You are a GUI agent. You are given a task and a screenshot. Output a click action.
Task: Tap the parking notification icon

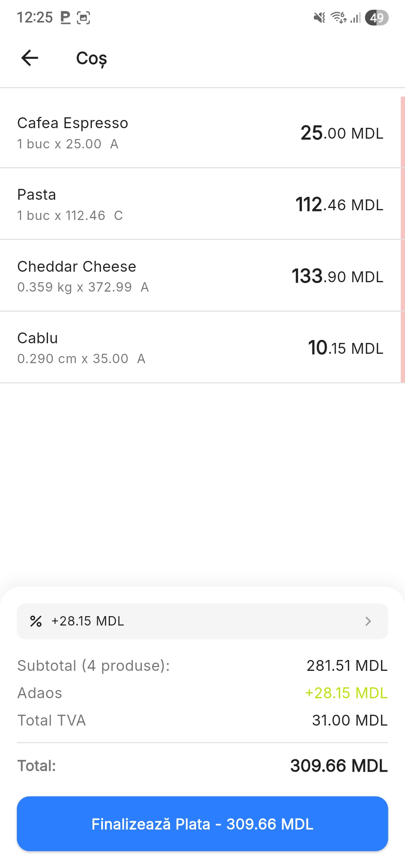click(x=66, y=18)
